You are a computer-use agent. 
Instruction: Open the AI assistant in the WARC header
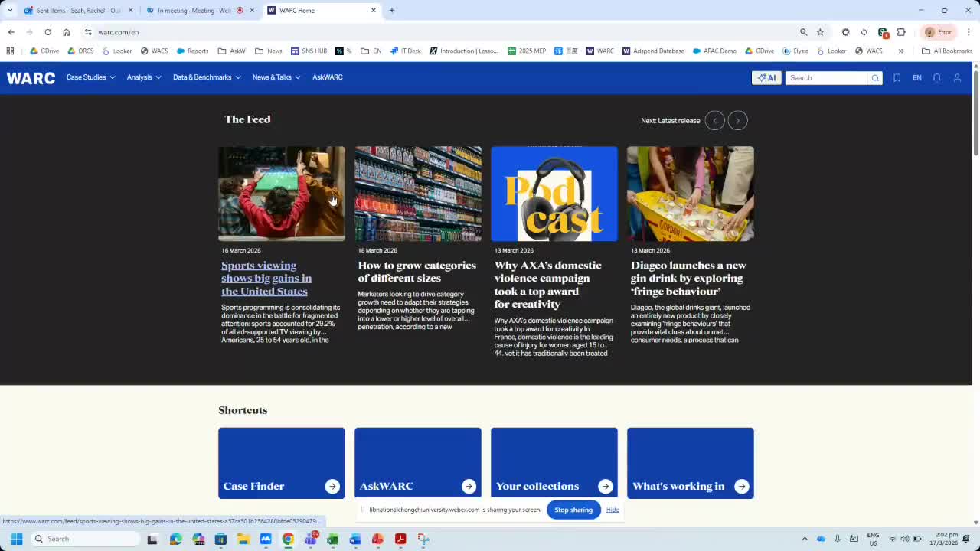click(x=766, y=77)
